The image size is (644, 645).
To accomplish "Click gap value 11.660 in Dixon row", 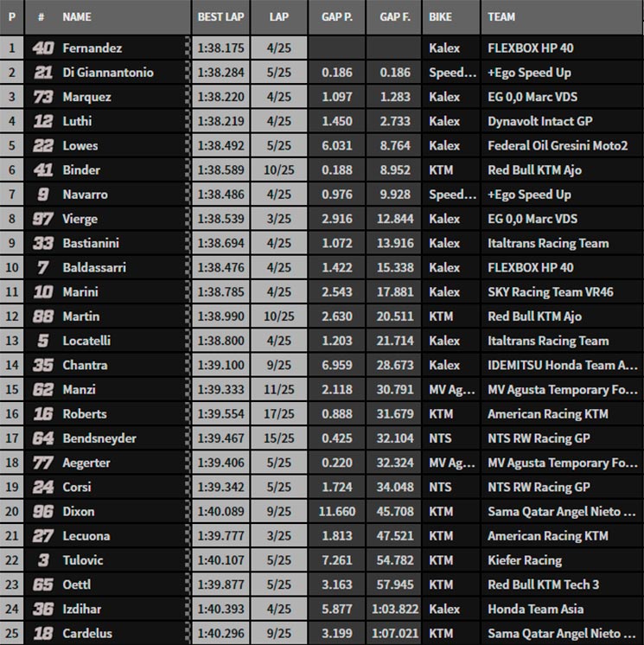I will click(x=337, y=512).
